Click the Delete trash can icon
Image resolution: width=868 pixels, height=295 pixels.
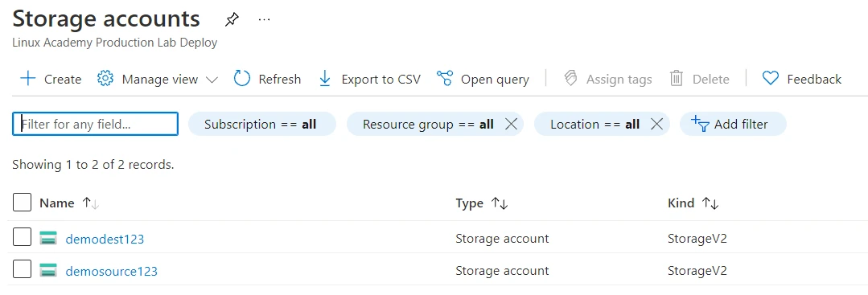tap(677, 79)
